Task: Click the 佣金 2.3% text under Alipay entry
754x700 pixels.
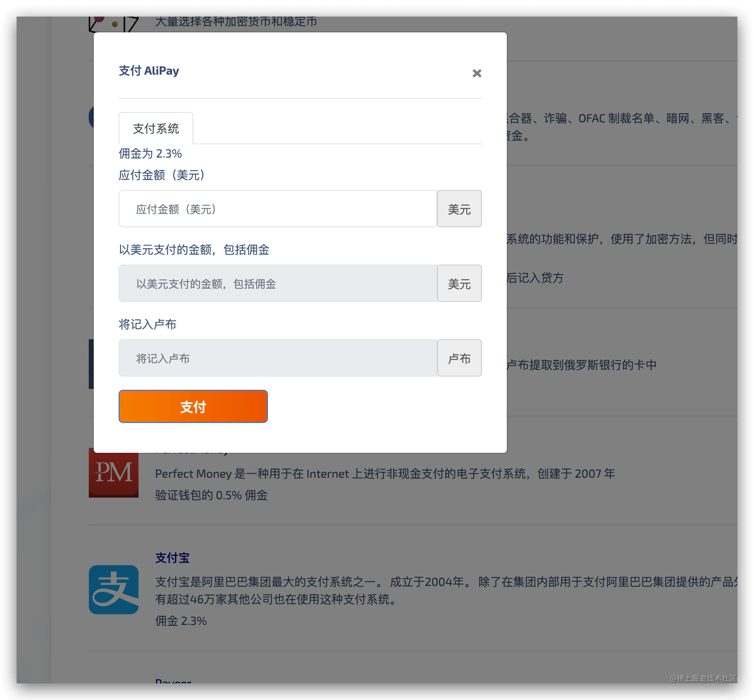Action: coord(180,621)
